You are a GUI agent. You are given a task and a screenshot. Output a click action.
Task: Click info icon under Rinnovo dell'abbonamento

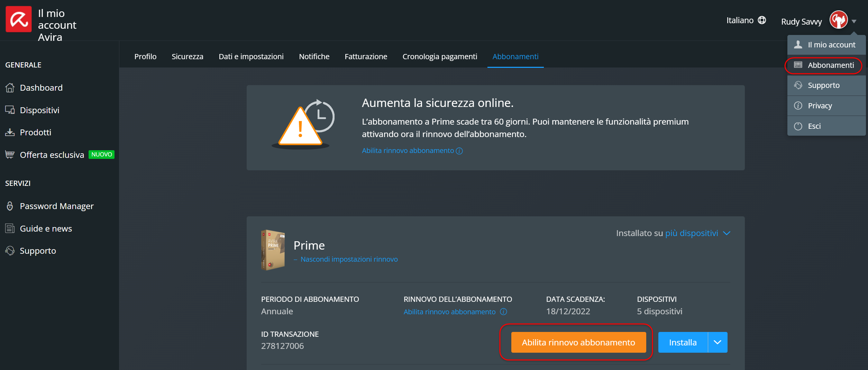503,312
